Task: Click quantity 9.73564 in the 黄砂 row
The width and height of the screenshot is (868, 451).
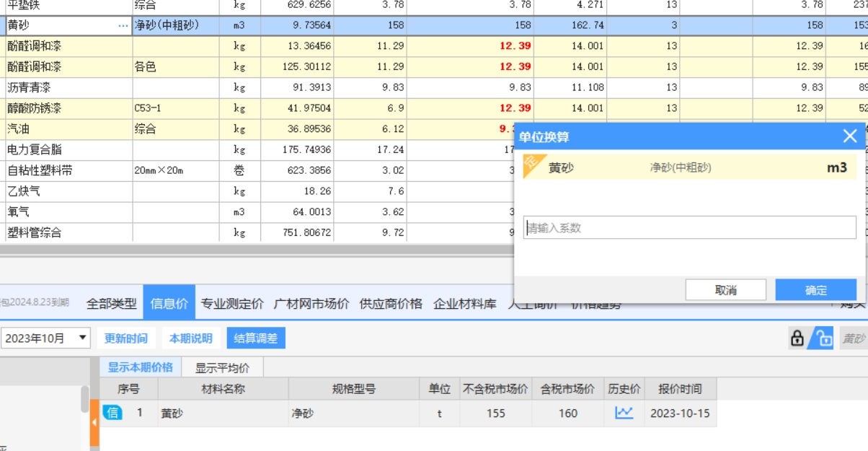Action: click(x=297, y=25)
